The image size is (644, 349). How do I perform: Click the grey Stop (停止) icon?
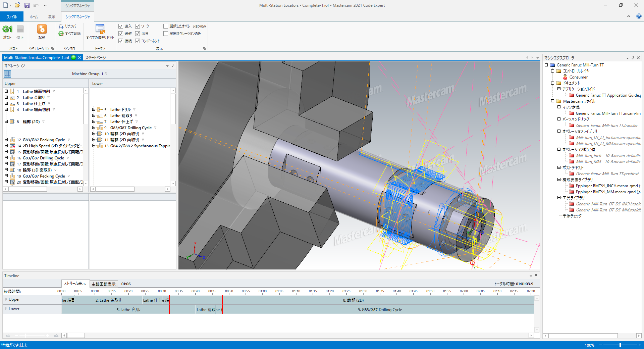tap(20, 29)
